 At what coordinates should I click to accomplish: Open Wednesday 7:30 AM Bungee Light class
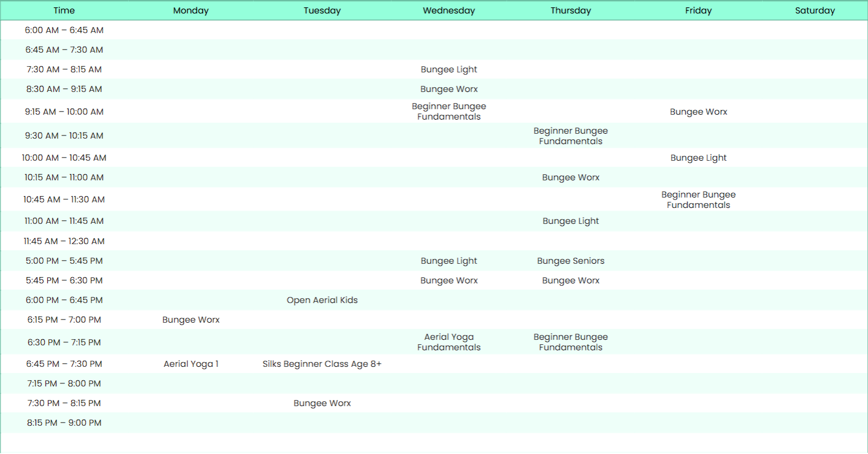click(x=448, y=69)
